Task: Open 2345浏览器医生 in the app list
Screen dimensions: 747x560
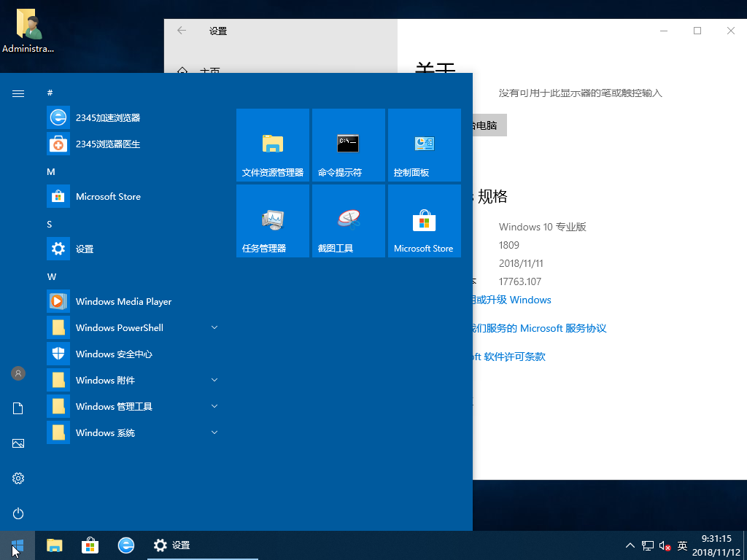Action: 133,144
